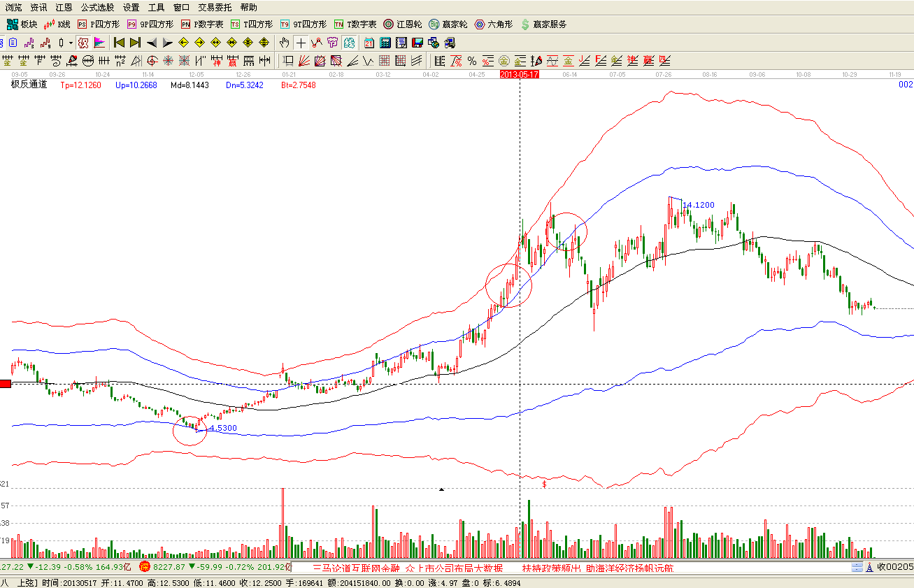This screenshot has height=588, width=914.
Task: Open the 设置 menu
Action: coord(131,7)
